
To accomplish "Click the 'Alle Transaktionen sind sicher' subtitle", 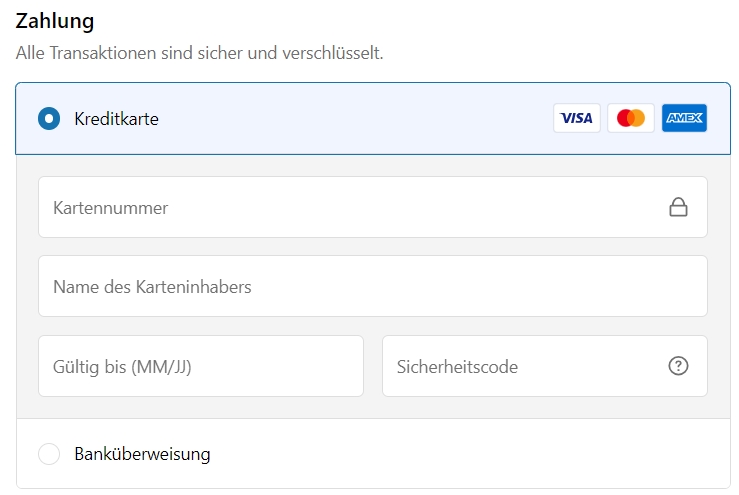I will point(199,53).
